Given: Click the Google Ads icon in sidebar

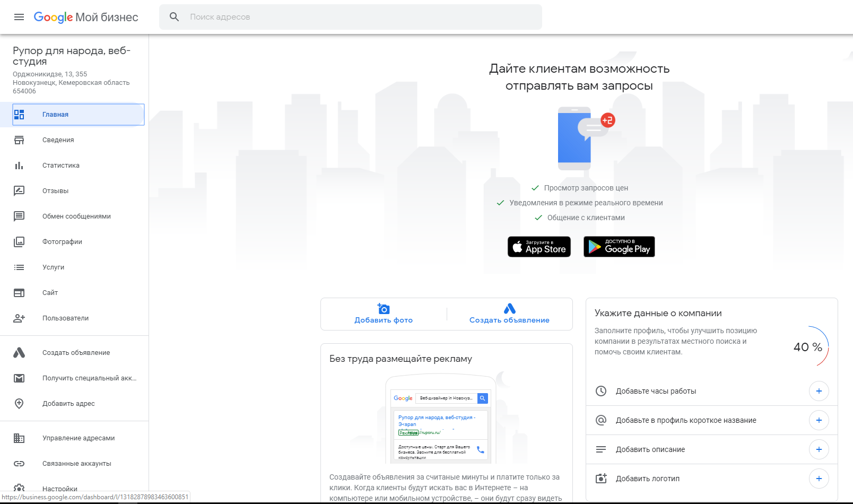Looking at the screenshot, I should click(x=19, y=353).
